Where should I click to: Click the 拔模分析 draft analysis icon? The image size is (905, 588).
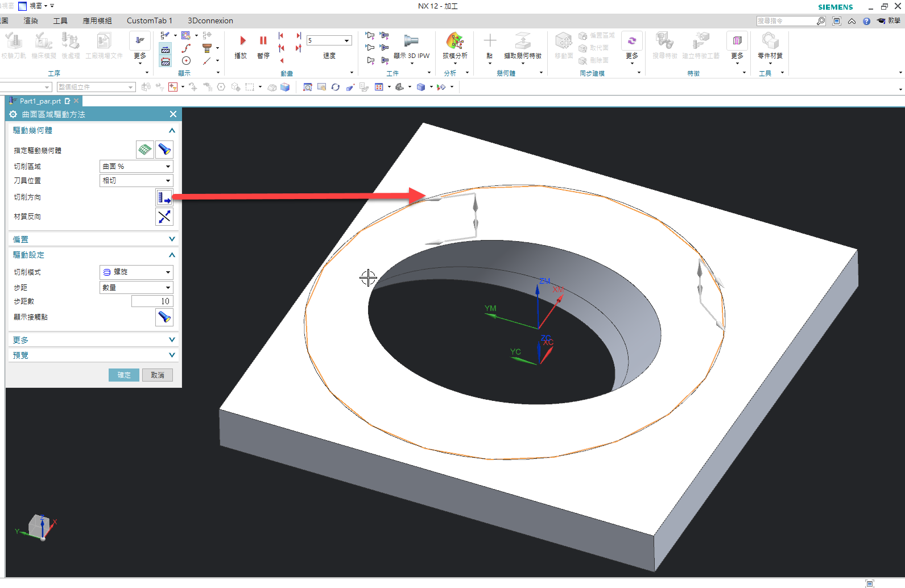tap(454, 47)
